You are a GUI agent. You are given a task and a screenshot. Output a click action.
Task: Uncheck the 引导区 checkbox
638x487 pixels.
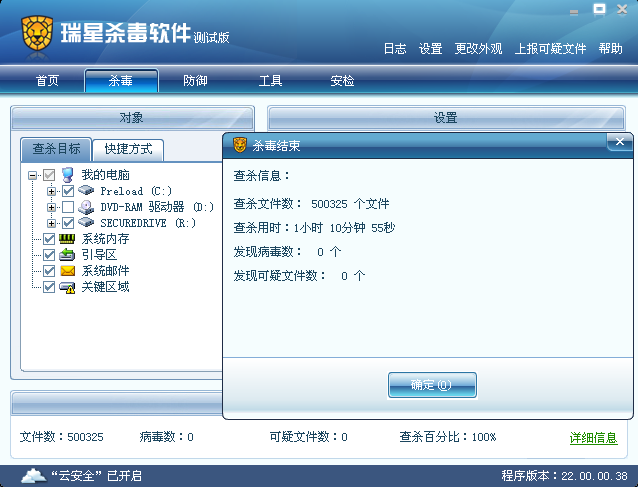point(49,255)
